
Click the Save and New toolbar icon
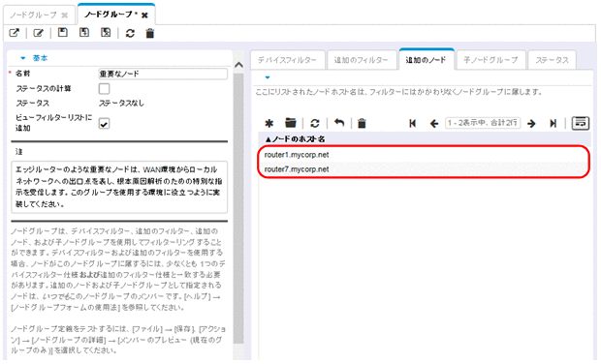84,33
